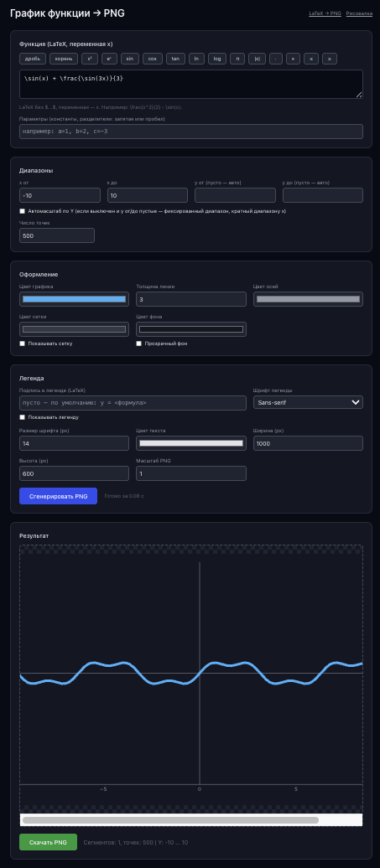Screen dimensions: 380x868
Task: Insert the x² power symbol
Action: click(90, 59)
